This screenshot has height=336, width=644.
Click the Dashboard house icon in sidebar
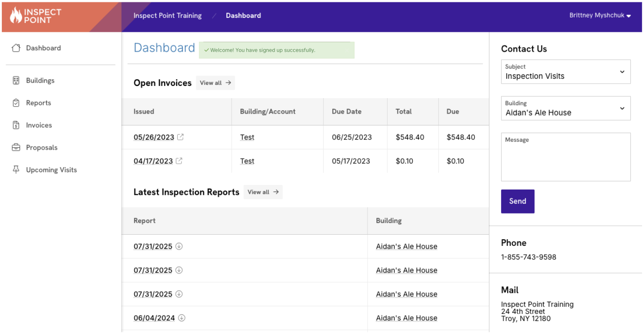(x=16, y=48)
